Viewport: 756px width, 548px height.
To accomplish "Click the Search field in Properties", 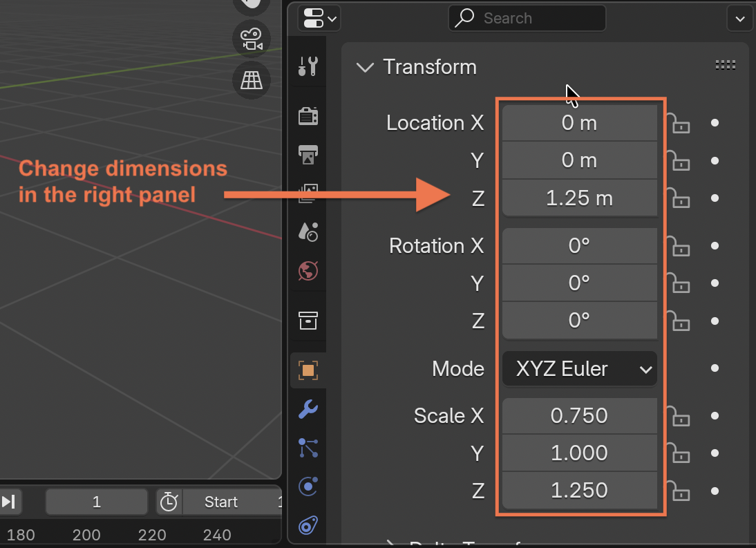I will tap(527, 18).
